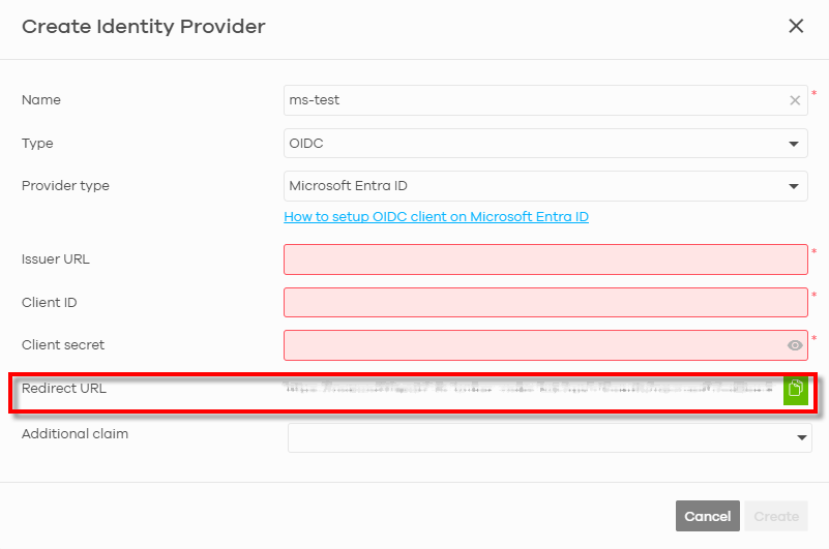Focus the Client ID input field

tap(545, 303)
